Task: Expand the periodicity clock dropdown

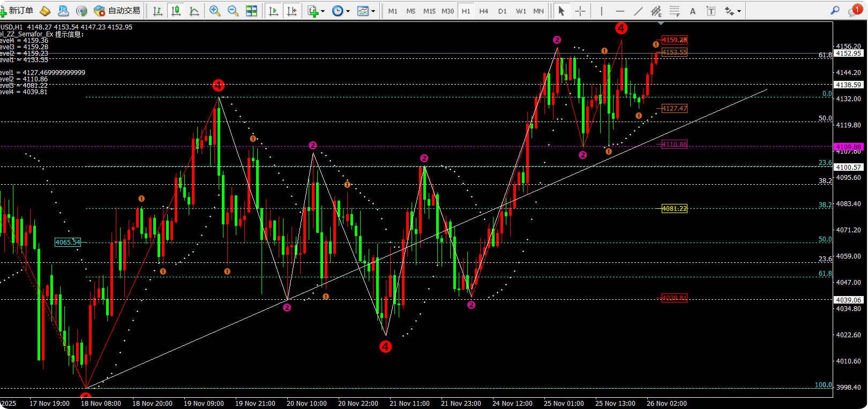Action: click(x=341, y=11)
